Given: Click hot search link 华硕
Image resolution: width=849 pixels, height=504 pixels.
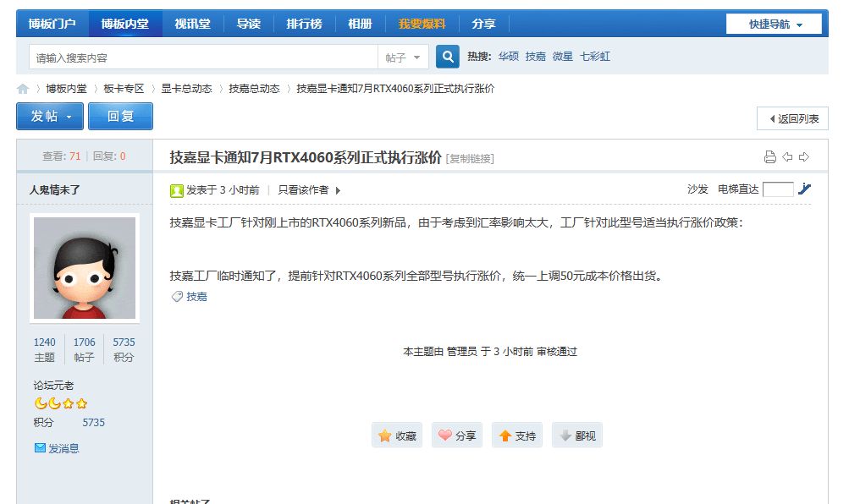Looking at the screenshot, I should tap(509, 57).
